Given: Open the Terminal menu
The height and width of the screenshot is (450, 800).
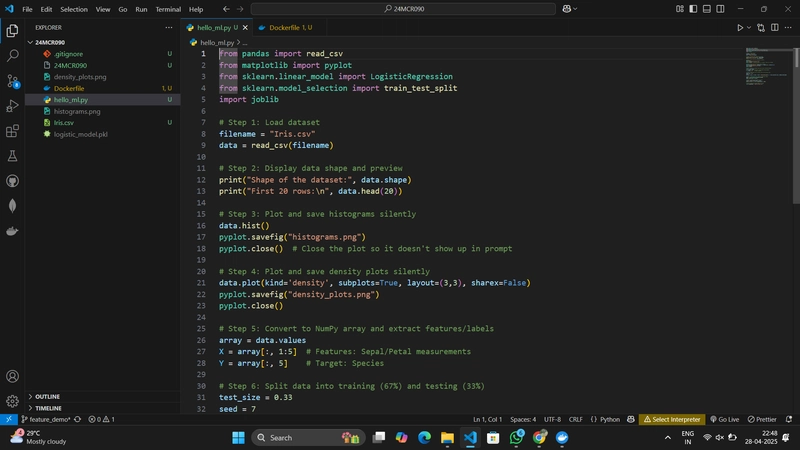Looking at the screenshot, I should (x=168, y=9).
